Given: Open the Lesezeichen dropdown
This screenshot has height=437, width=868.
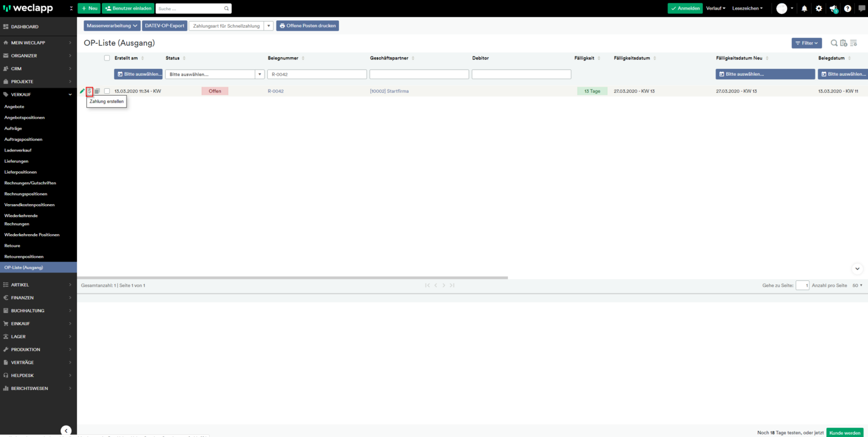Looking at the screenshot, I should point(747,8).
